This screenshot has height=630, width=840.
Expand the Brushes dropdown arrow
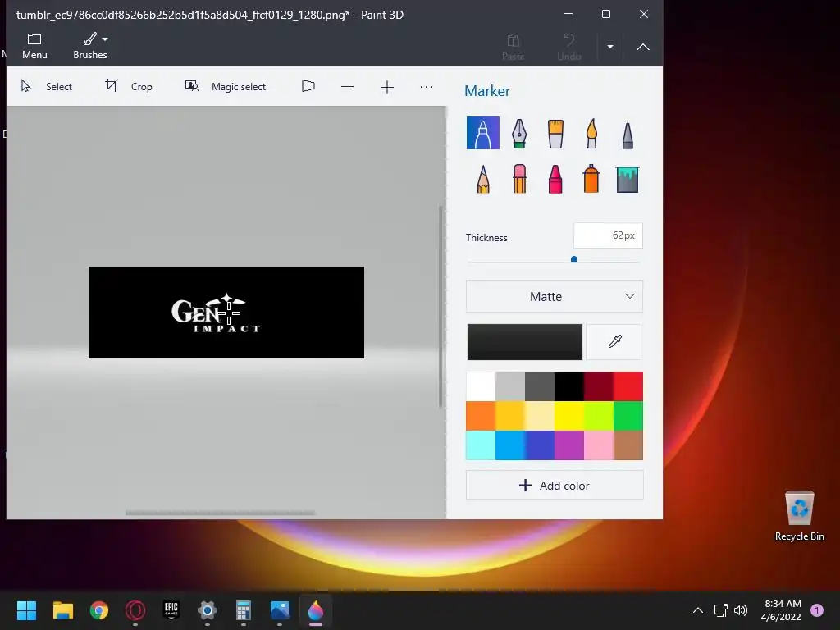105,39
